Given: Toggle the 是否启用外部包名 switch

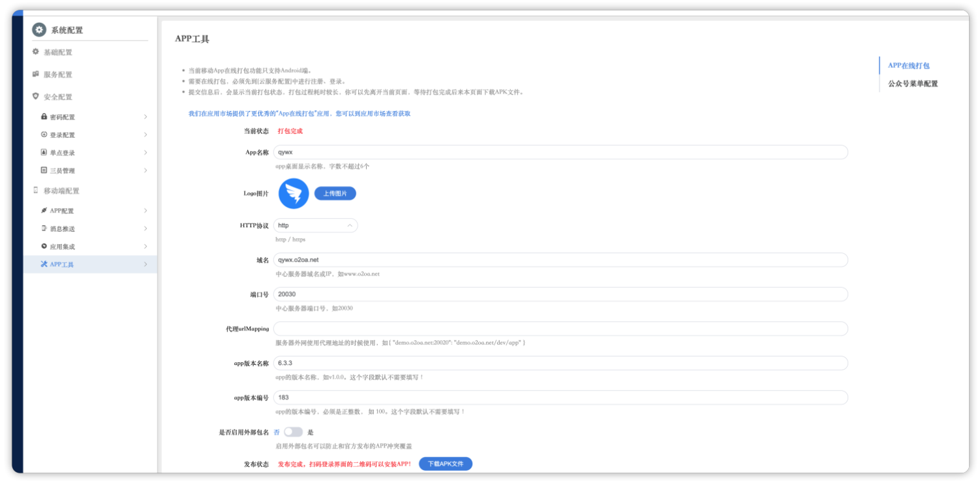Looking at the screenshot, I should point(294,432).
